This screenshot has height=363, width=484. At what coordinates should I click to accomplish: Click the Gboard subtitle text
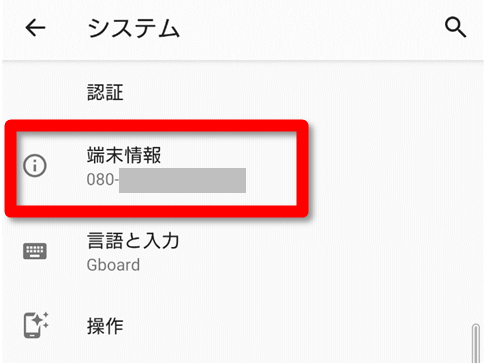coord(113,265)
